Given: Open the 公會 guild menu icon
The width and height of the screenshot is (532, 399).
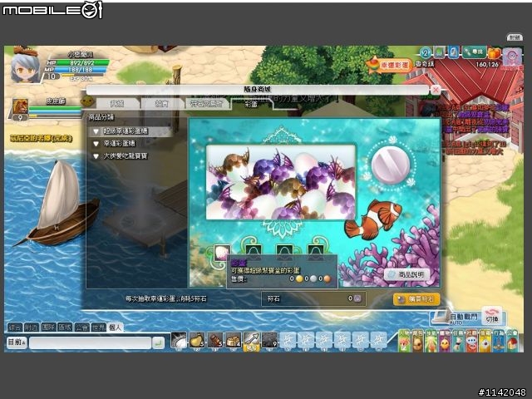Looking at the screenshot, I should pyautogui.click(x=512, y=342).
